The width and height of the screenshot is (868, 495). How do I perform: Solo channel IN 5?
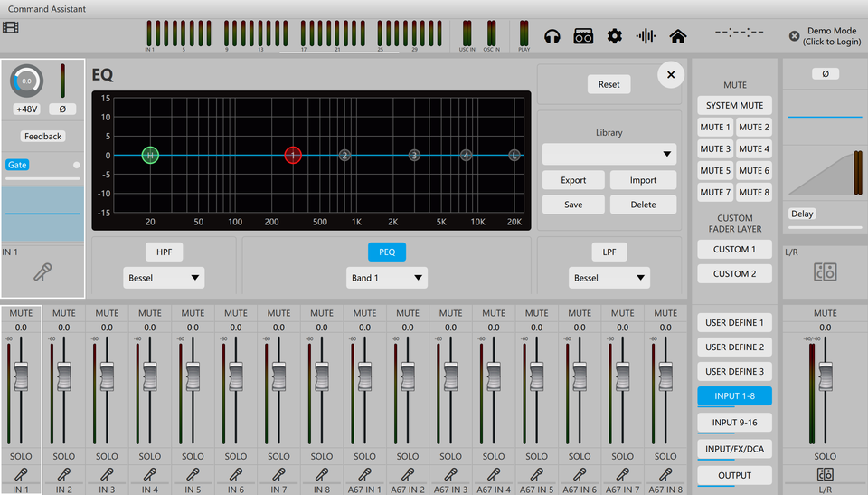tap(193, 456)
